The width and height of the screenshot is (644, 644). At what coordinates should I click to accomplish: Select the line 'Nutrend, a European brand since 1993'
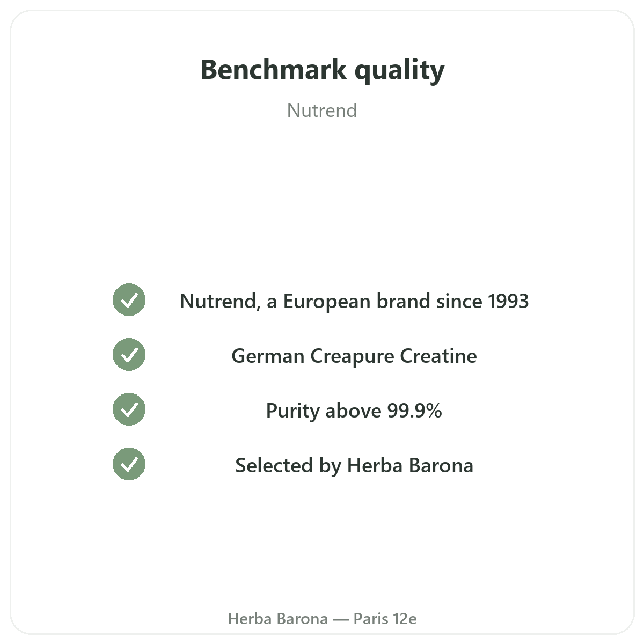[x=354, y=302]
